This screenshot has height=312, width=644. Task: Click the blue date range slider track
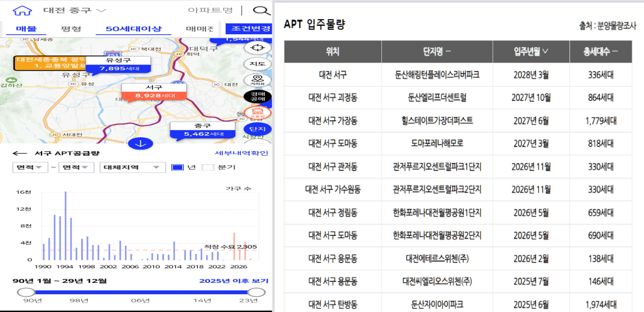142,292
